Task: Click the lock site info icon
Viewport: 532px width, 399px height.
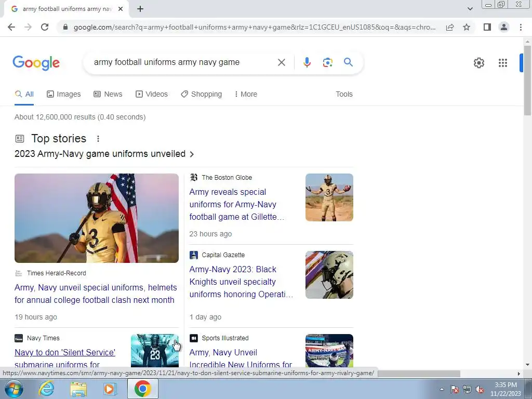Action: 65,27
